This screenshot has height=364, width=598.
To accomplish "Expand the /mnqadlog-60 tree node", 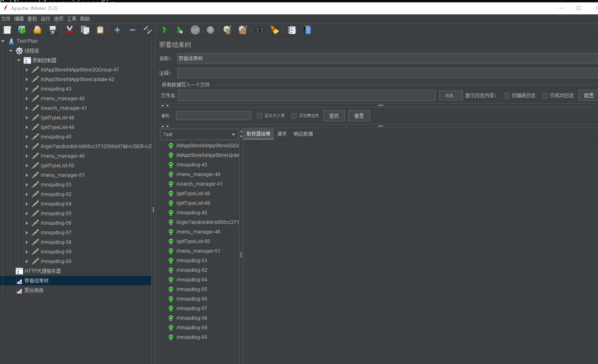I will pos(27,261).
